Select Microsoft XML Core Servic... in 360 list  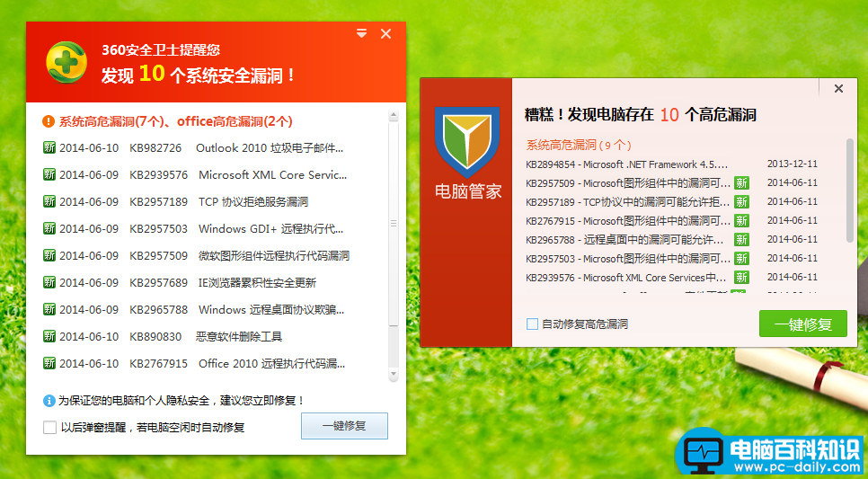[272, 175]
